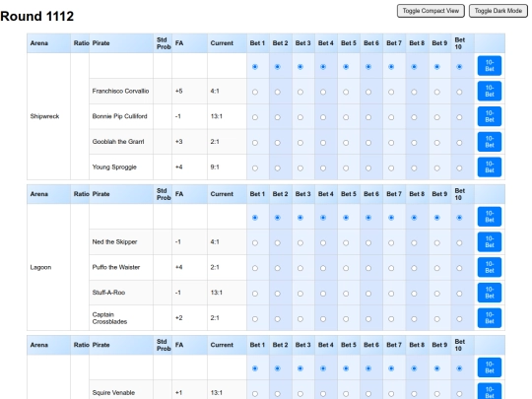Click pirate name Ned the Skipper
The height and width of the screenshot is (399, 532).
coord(114,242)
